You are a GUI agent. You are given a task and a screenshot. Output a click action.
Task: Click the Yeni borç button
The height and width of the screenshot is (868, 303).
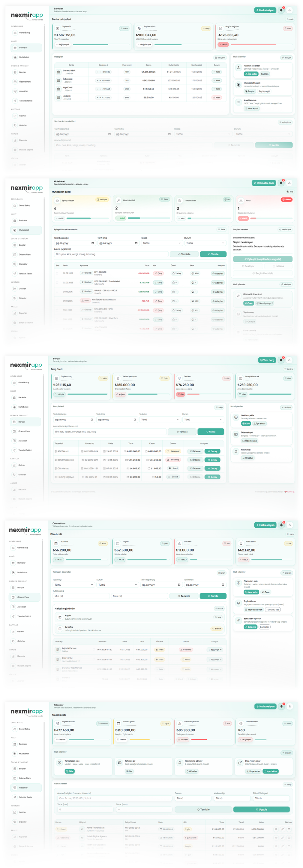click(x=267, y=360)
